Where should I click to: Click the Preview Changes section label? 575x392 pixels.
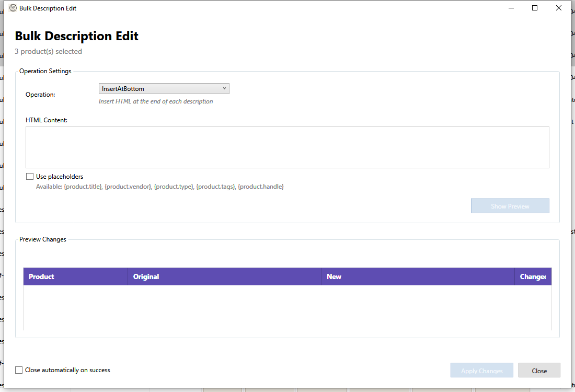pyautogui.click(x=42, y=239)
